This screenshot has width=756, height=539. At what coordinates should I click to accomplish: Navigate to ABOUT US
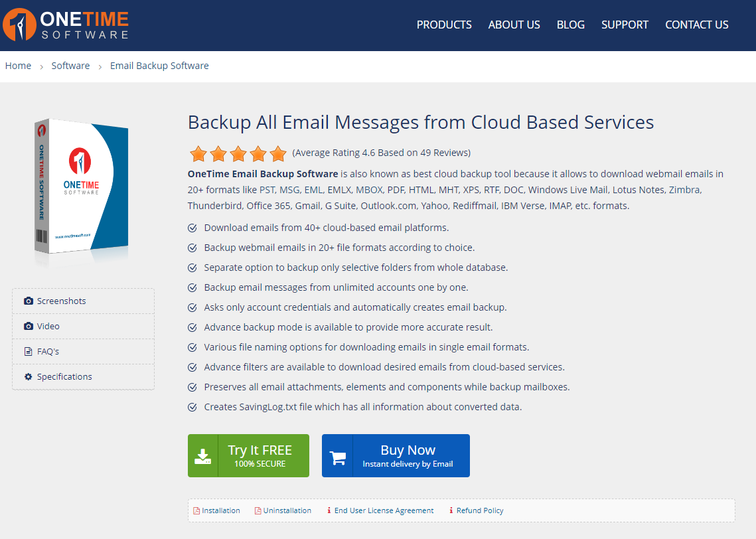[514, 25]
